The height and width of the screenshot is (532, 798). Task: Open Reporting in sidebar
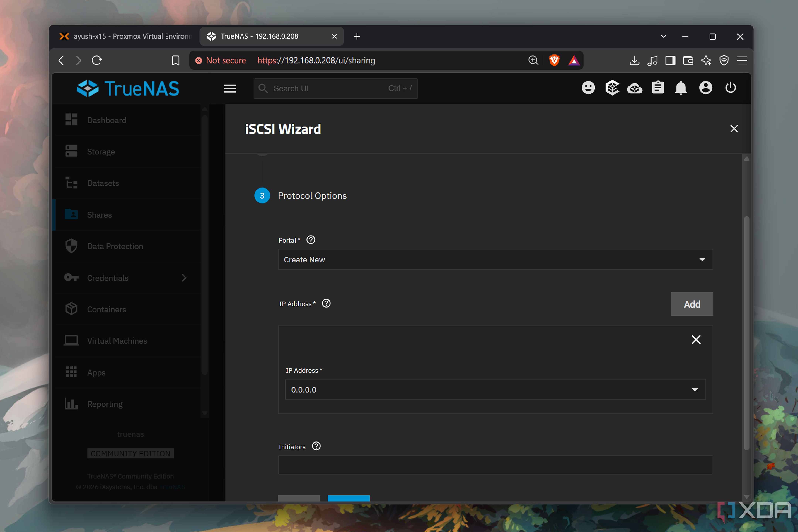127,404
